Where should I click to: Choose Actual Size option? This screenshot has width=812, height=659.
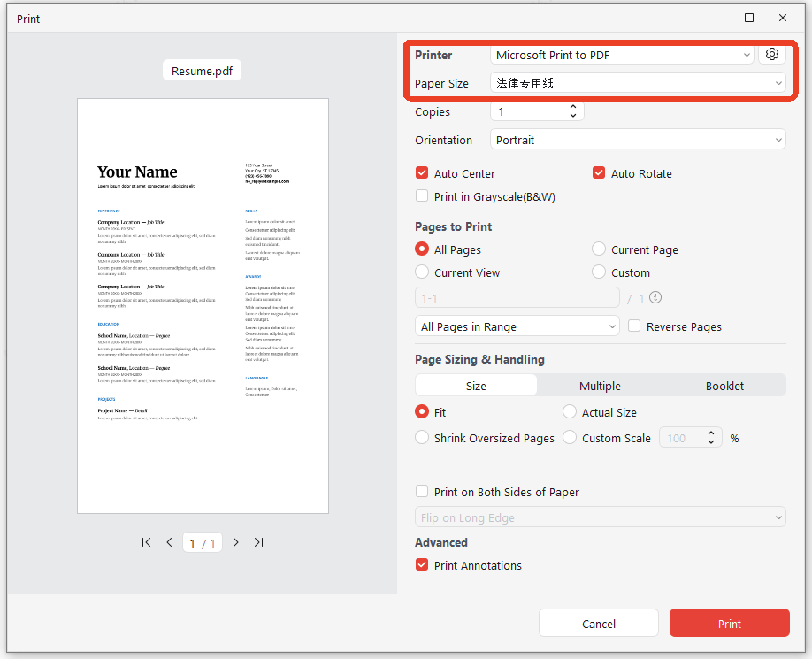[570, 411]
